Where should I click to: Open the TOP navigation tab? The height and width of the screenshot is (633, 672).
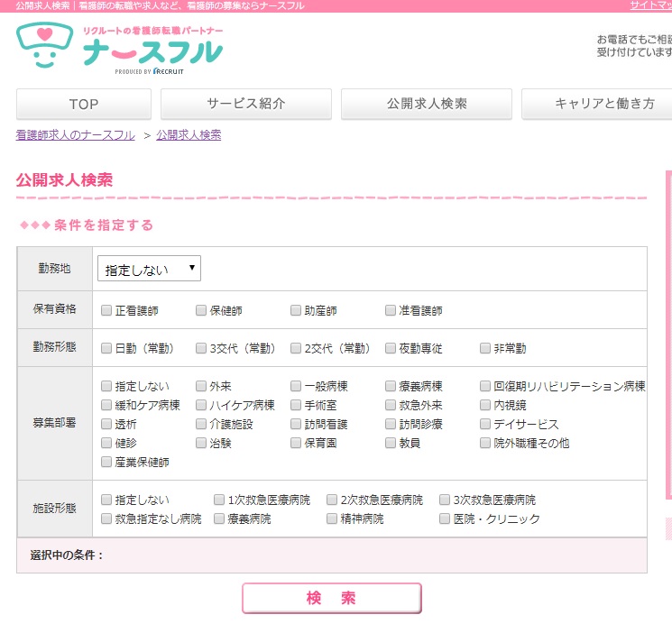tap(84, 104)
